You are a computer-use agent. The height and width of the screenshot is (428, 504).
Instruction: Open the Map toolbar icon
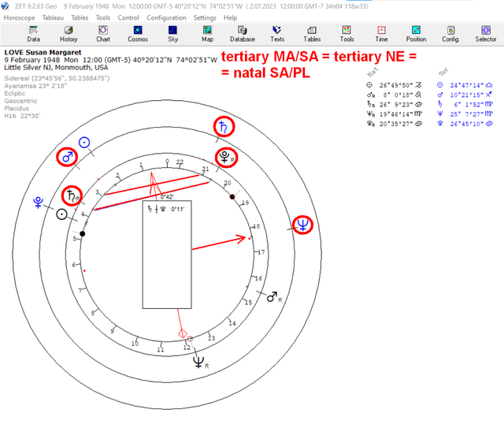tap(207, 34)
